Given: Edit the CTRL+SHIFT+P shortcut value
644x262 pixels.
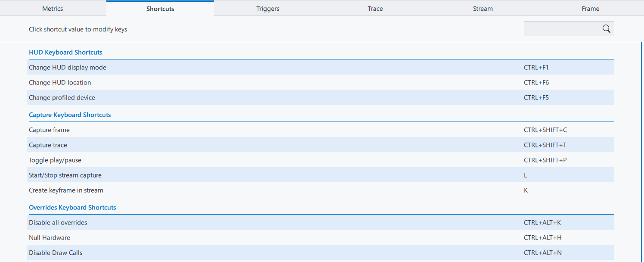Looking at the screenshot, I should (545, 160).
